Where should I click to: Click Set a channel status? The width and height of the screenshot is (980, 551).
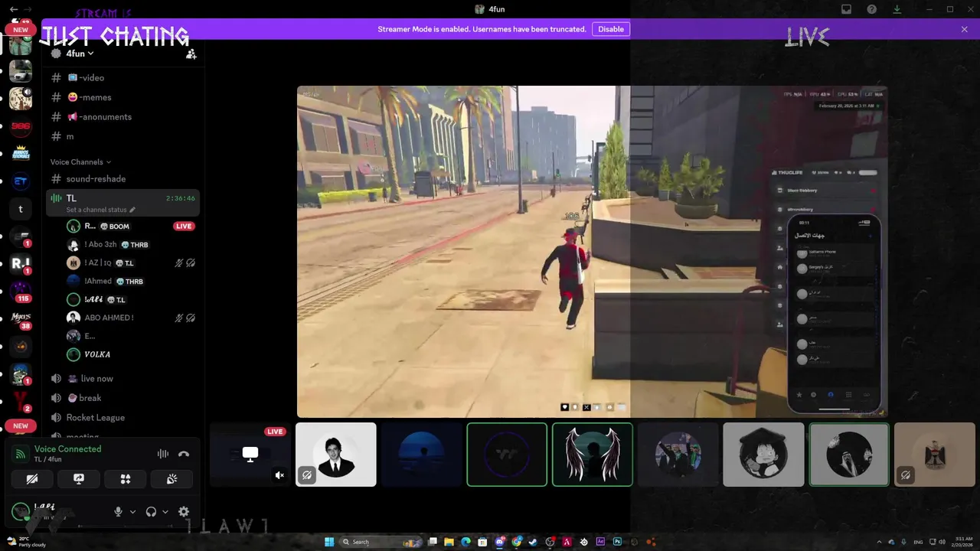100,210
